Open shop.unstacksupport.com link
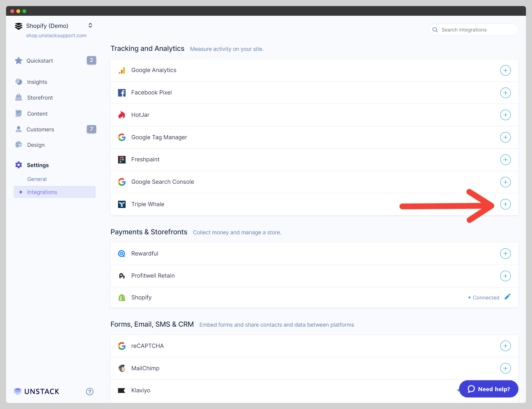 pos(56,36)
